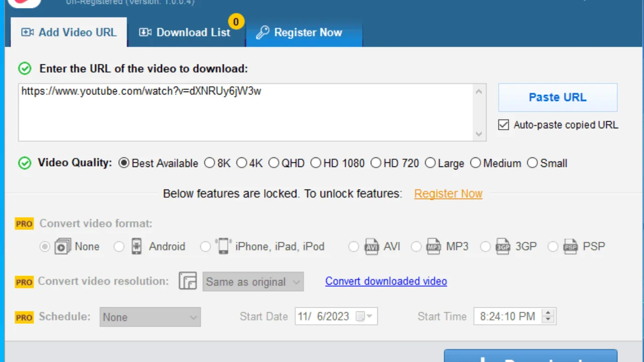
Task: Click the Add Video URL camera icon
Action: coord(27,32)
